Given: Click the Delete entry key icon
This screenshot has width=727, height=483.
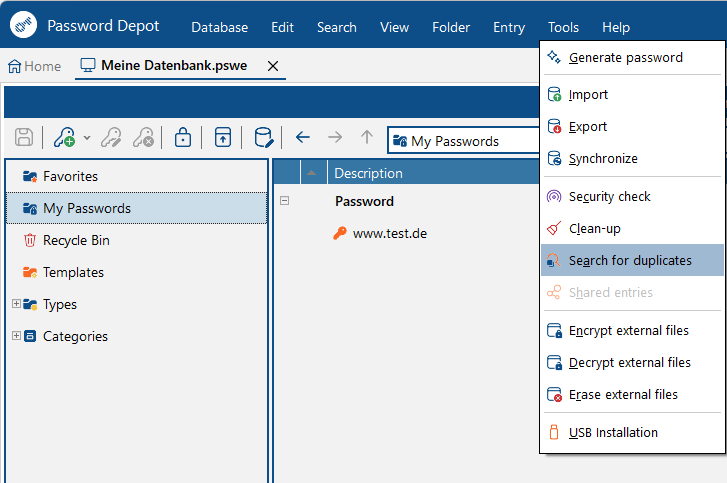Looking at the screenshot, I should point(143,137).
